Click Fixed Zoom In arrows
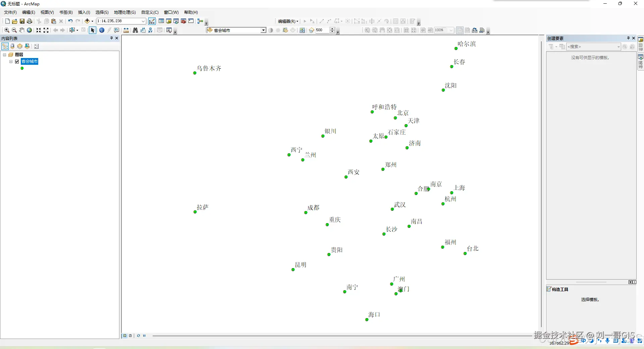Screen dimensions: 644x349 [x=39, y=30]
